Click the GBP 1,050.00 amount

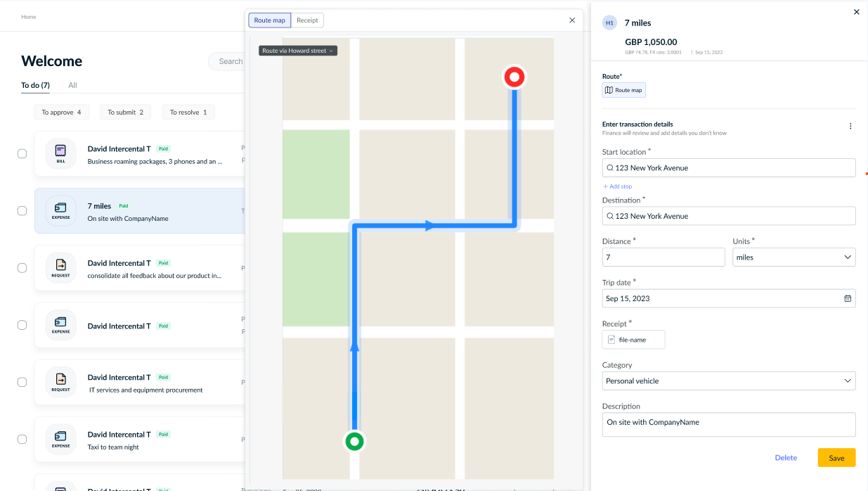651,42
